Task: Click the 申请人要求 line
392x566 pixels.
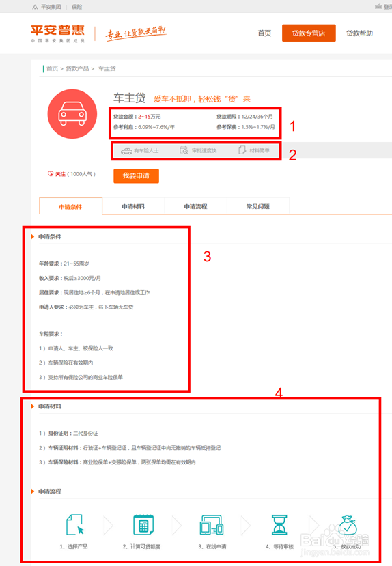Action: coord(86,307)
